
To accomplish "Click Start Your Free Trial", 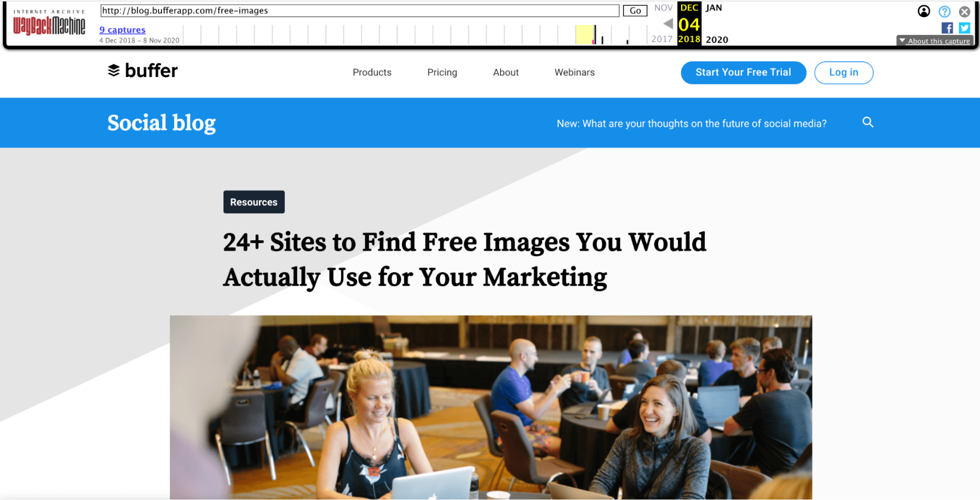I will click(x=743, y=73).
